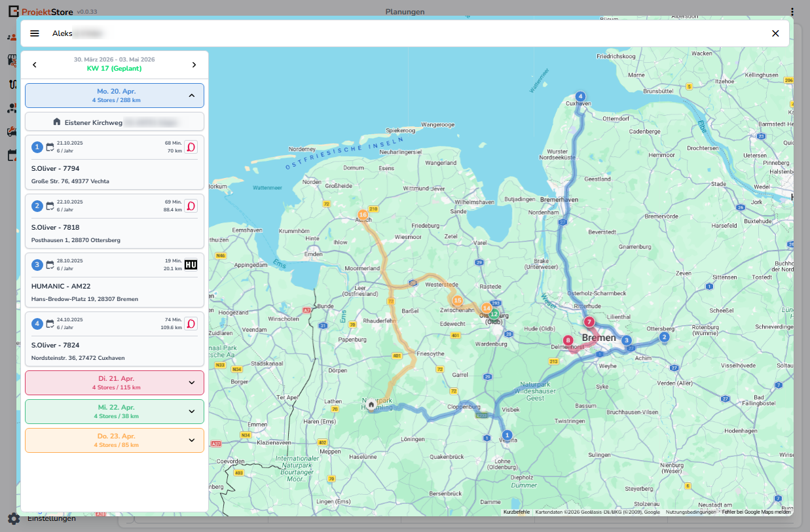Click the calendar icon on stop 2

50,205
